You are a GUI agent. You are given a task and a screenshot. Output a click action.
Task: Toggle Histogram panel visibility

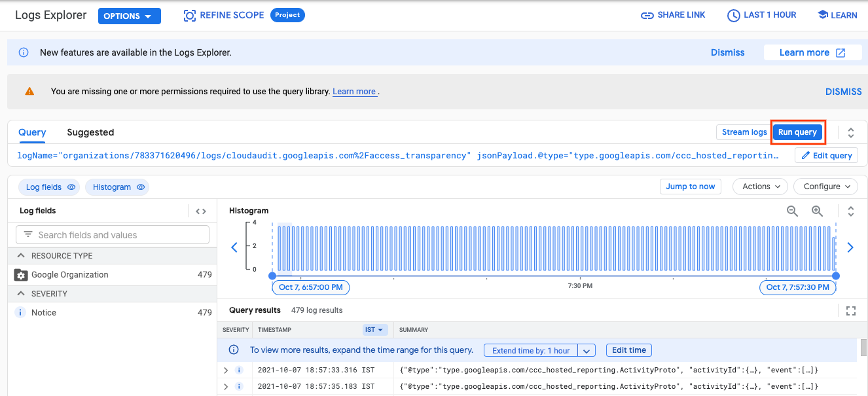(x=117, y=187)
